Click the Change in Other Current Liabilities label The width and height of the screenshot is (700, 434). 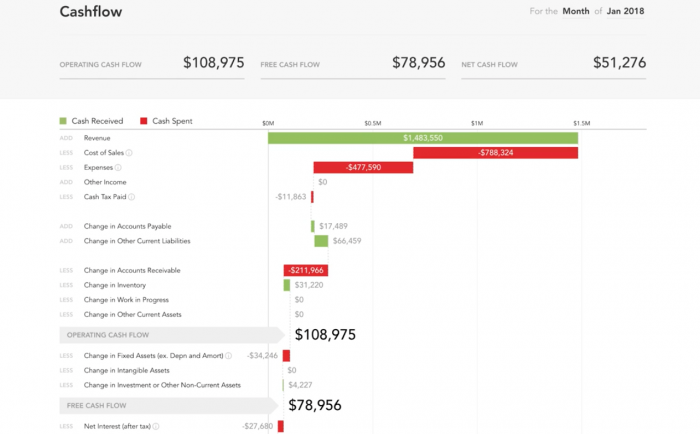(137, 241)
